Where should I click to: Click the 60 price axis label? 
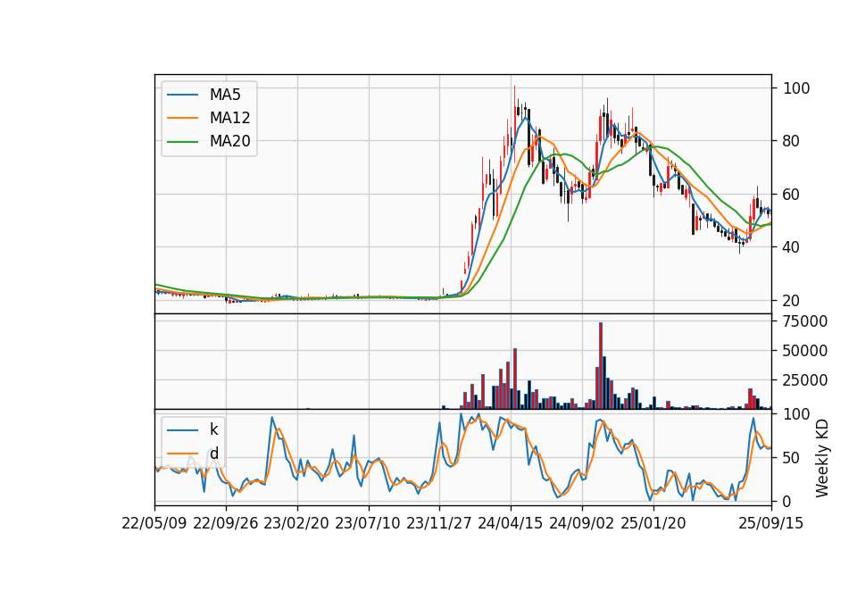(791, 195)
